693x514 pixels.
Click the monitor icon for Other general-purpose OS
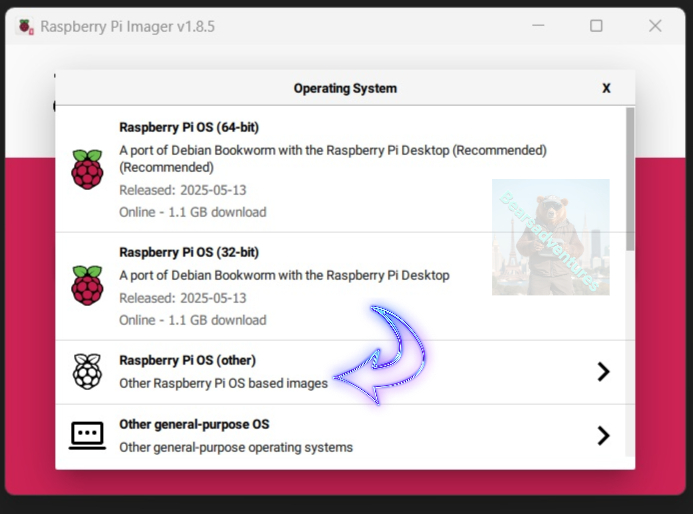coord(87,435)
